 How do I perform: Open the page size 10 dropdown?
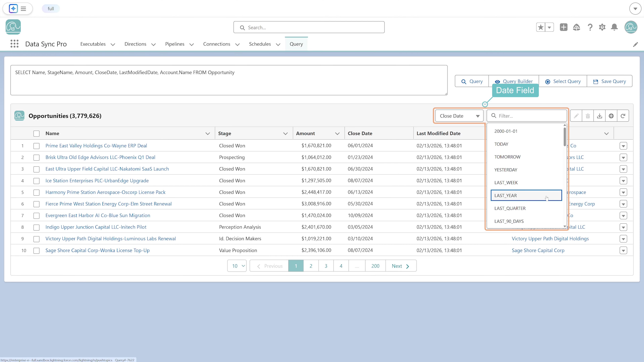coord(237,266)
